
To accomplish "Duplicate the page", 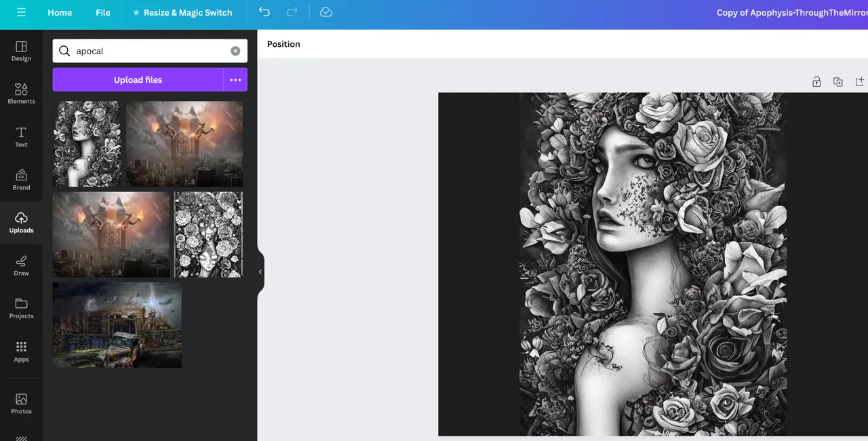I will click(x=838, y=81).
